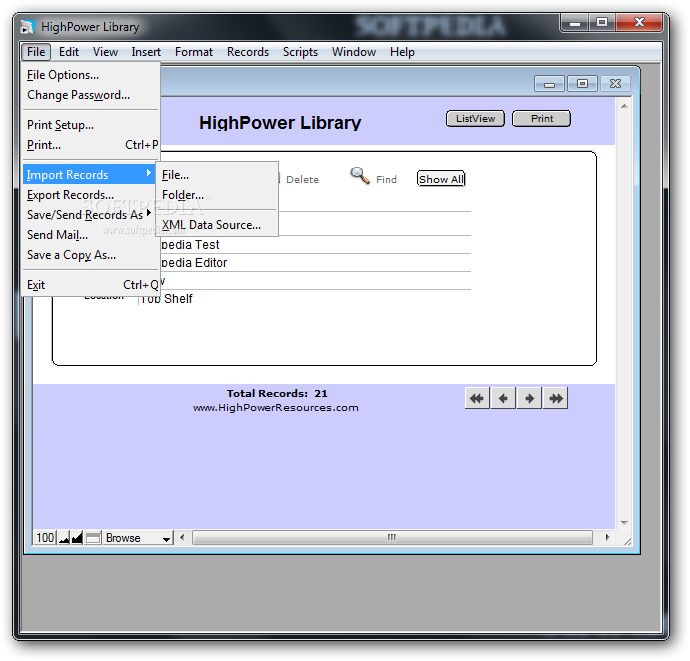Image resolution: width=690 pixels, height=661 pixels.
Task: Click the field containing 'pedia Editor'
Action: pos(316,263)
